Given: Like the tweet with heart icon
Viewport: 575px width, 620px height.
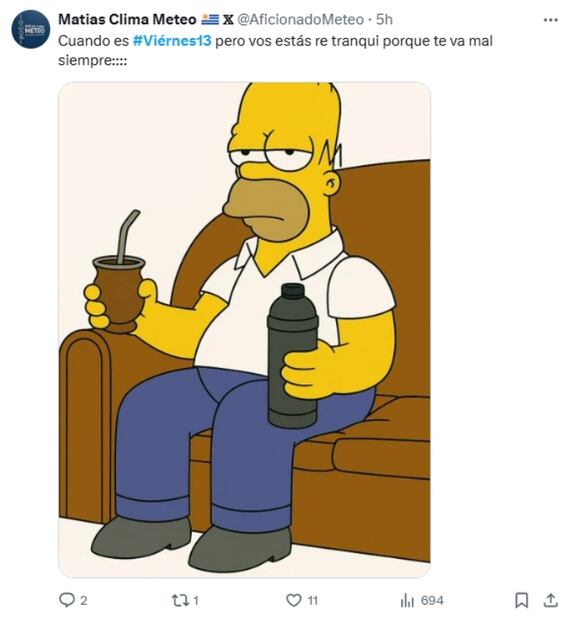Looking at the screenshot, I should (x=293, y=601).
